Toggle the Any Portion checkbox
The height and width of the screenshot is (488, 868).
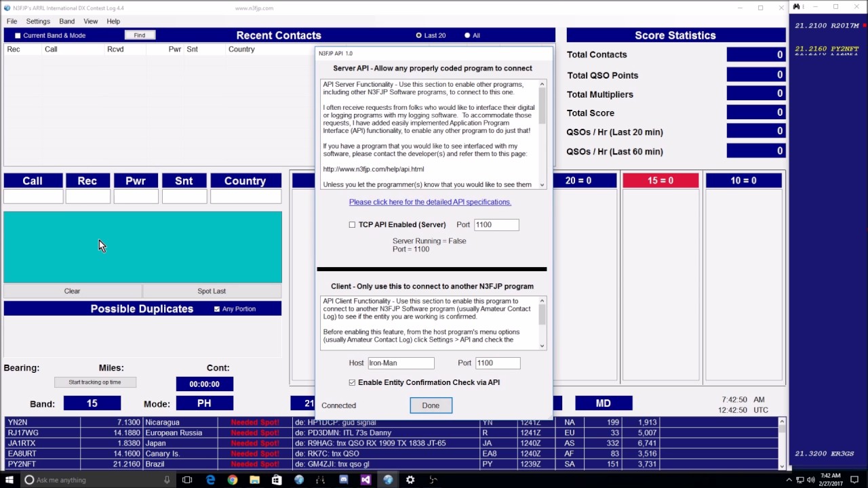217,309
